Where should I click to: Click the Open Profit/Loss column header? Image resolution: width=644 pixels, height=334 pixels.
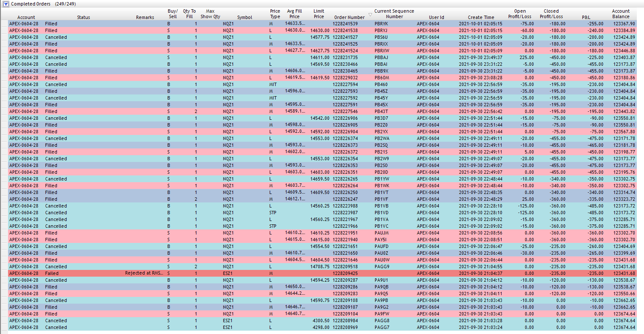[x=520, y=14]
